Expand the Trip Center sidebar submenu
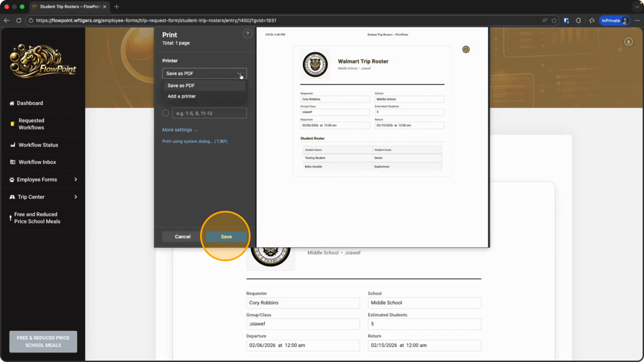The width and height of the screenshot is (644, 362). click(x=76, y=197)
